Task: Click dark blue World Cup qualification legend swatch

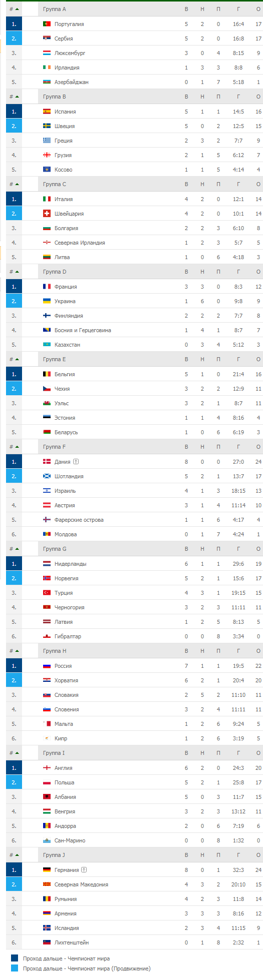Action: (15, 958)
